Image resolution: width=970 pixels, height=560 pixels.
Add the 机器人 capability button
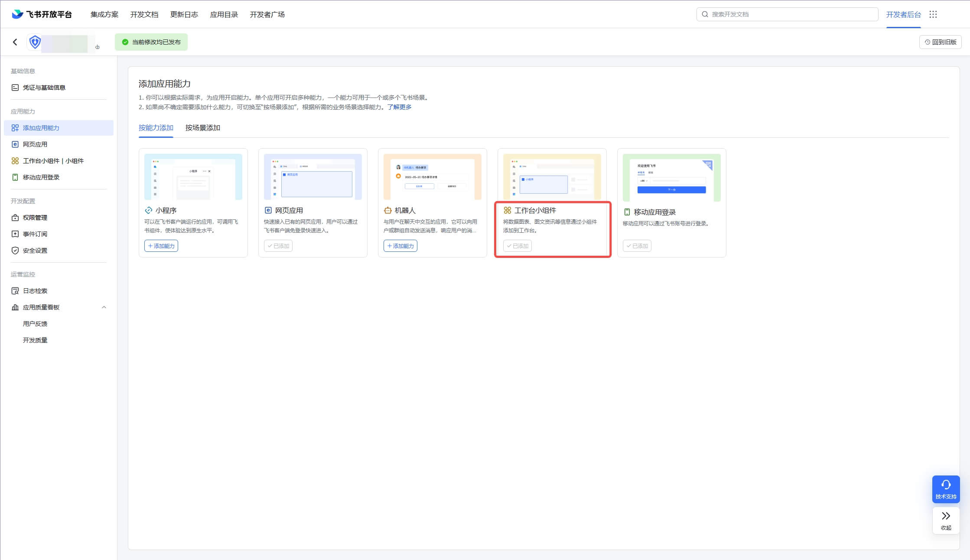400,246
